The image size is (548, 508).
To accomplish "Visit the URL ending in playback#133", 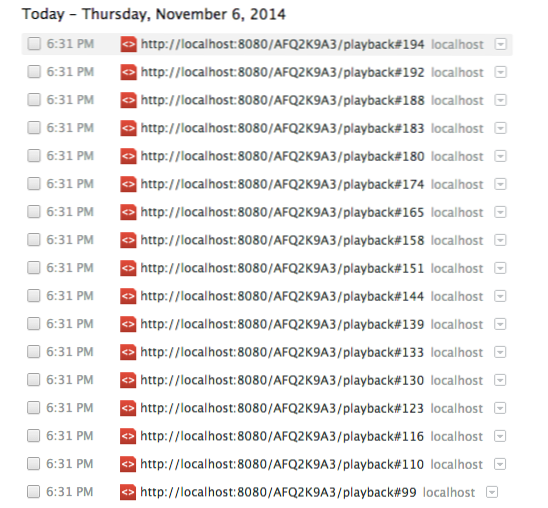I will point(282,352).
